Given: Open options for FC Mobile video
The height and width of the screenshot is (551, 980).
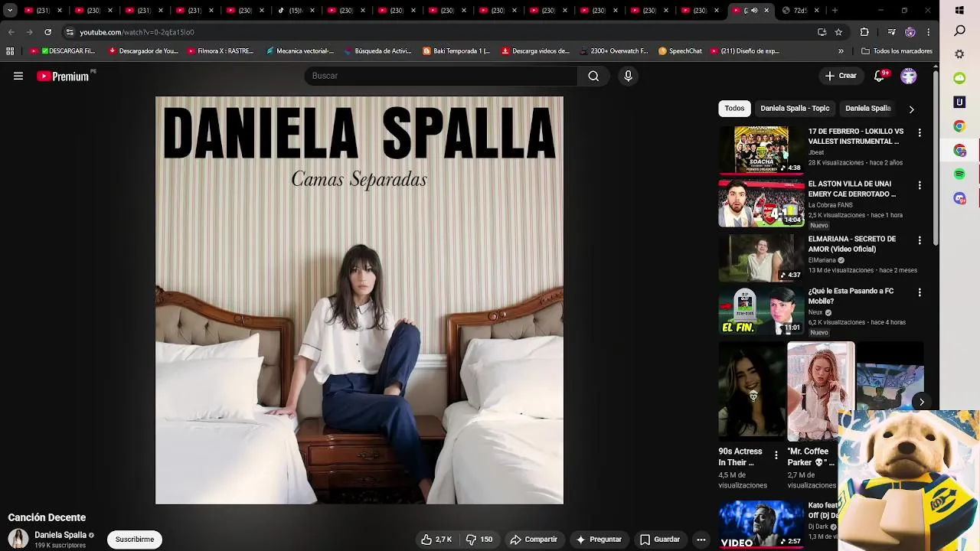Looking at the screenshot, I should coord(920,292).
